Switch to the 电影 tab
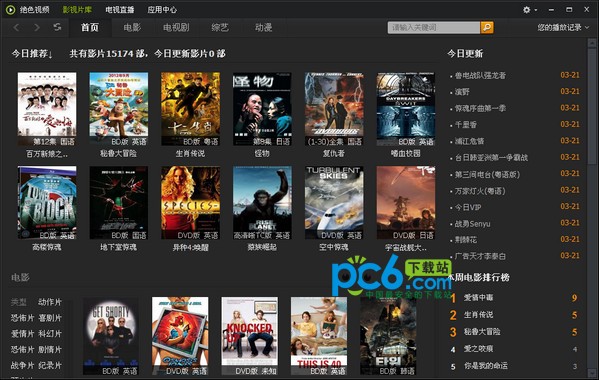Image resolution: width=599 pixels, height=380 pixels. 132,27
